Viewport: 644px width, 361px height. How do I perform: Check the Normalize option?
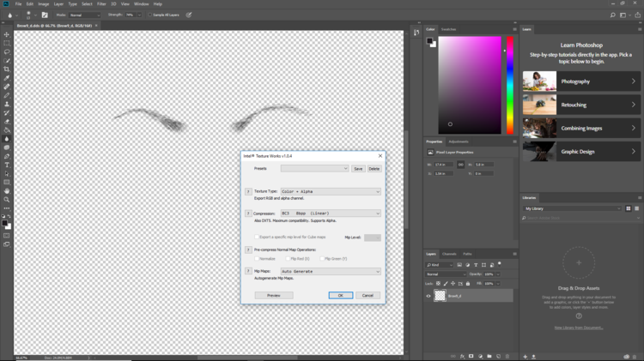click(x=257, y=258)
